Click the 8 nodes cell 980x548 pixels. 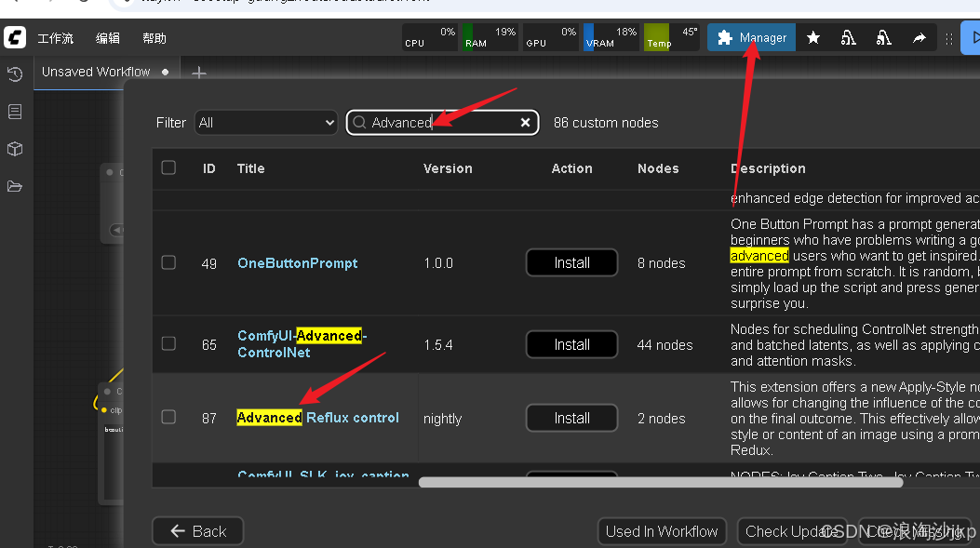pos(662,263)
